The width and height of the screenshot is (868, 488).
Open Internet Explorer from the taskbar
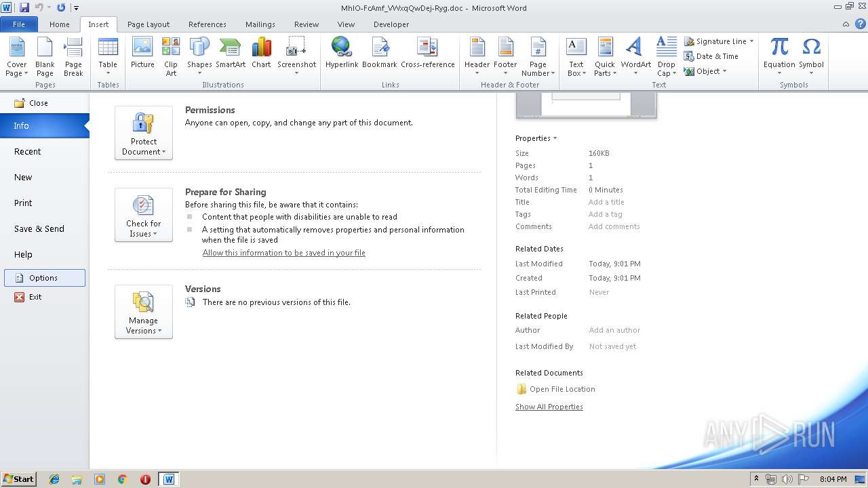[54, 479]
